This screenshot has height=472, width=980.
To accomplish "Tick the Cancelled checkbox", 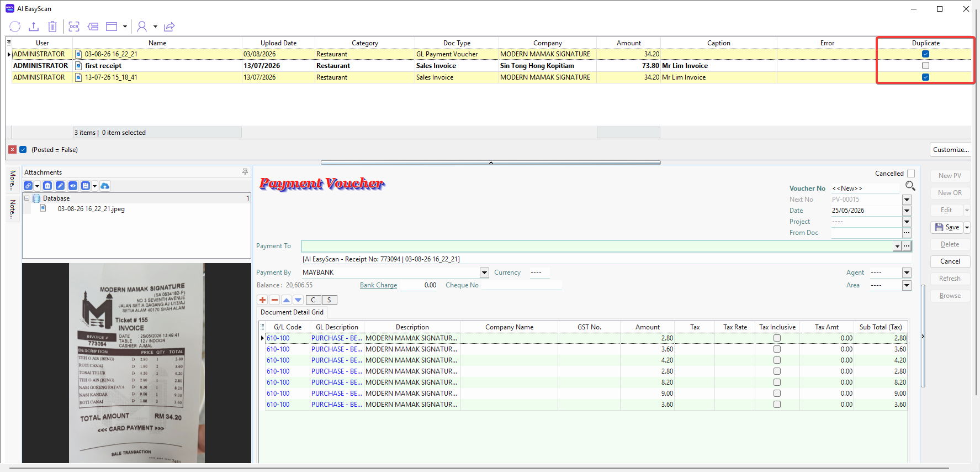I will pos(911,174).
